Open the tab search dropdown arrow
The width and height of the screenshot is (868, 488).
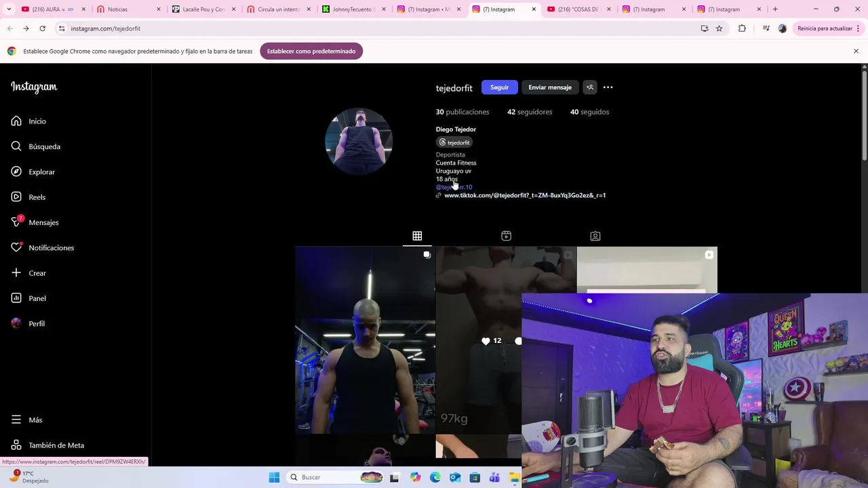[9, 9]
